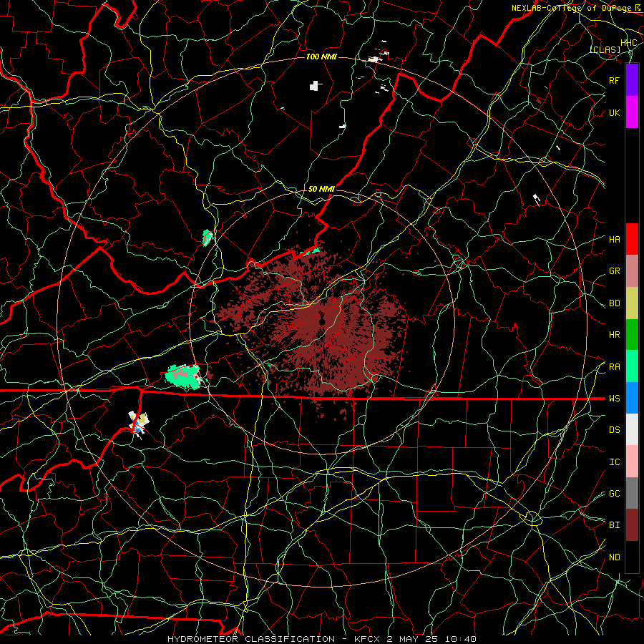
Task: Click the GR pink legend swatch
Action: point(632,270)
